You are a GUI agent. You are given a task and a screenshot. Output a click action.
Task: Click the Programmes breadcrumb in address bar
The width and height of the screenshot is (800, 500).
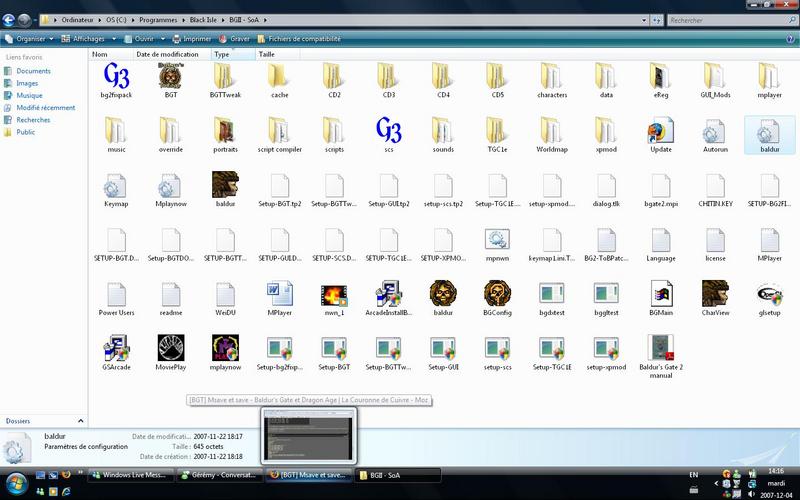158,20
